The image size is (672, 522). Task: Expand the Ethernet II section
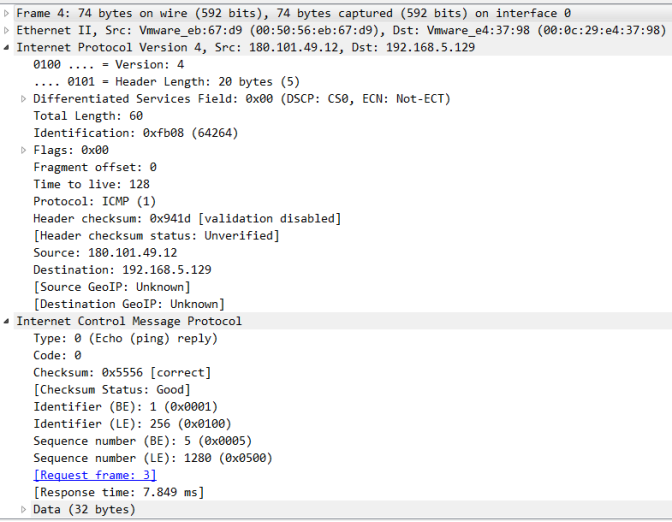(x=8, y=30)
